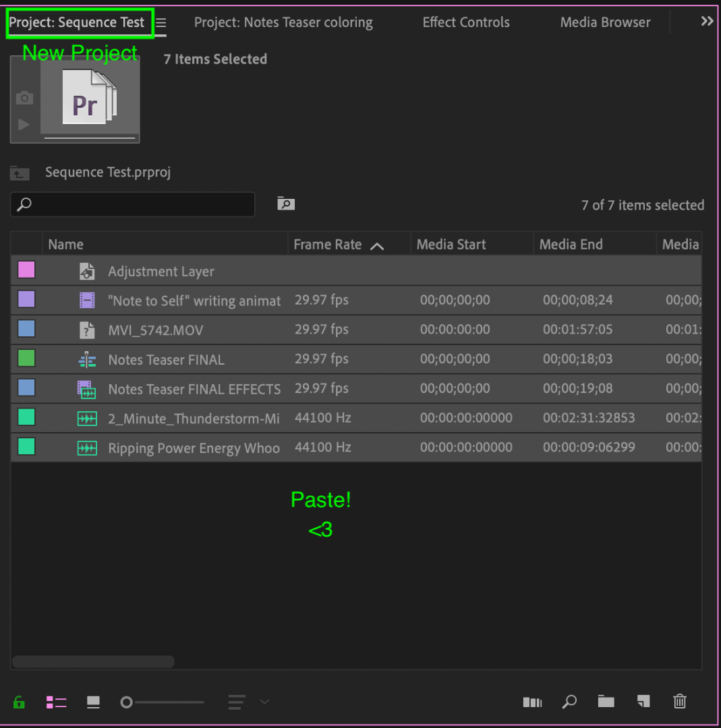Viewport: 721px width, 728px height.
Task: Open the Media Browser tab
Action: click(x=605, y=22)
